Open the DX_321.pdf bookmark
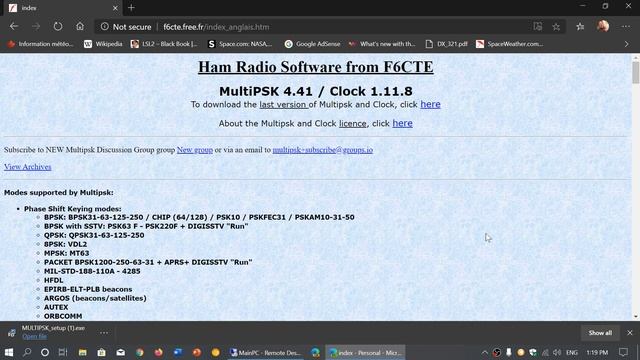Screen dimensions: 640x360 click(447, 44)
